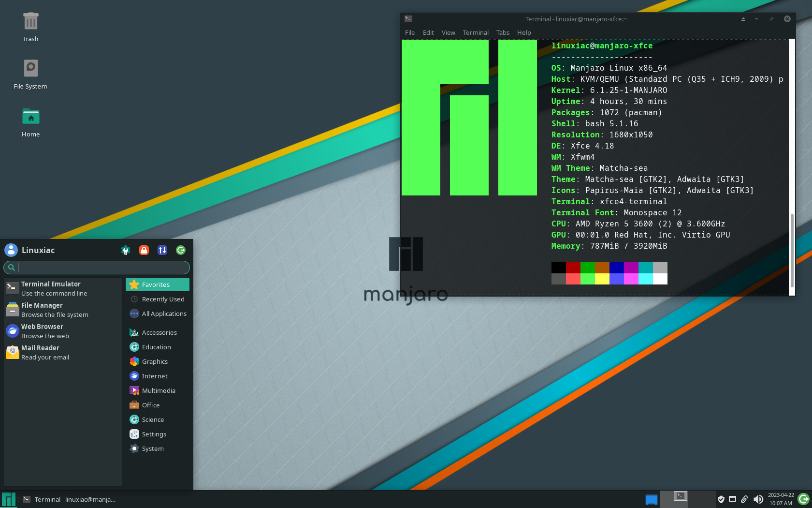812x508 pixels.
Task: Click the terminal window's title bar icon
Action: point(408,19)
